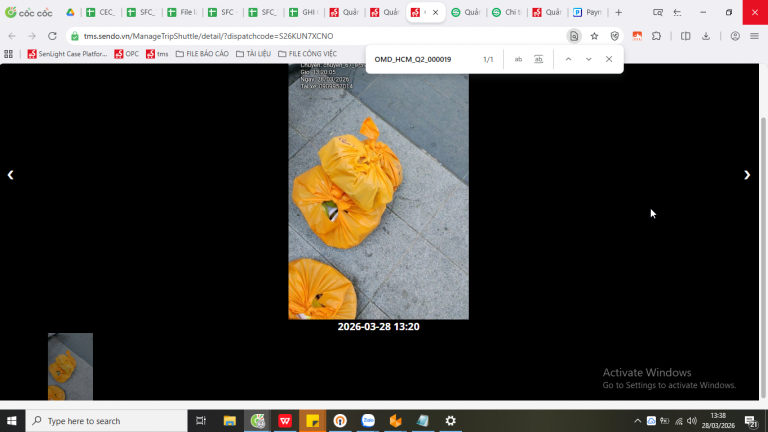Expand the TÀI LIỆU bookmark folder

click(x=253, y=54)
